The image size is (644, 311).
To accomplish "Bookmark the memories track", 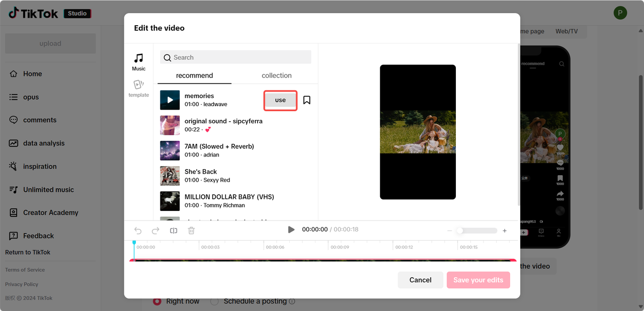I will coord(307,100).
